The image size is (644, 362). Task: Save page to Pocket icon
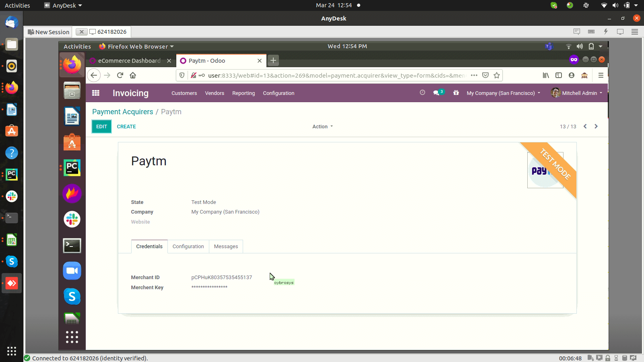click(x=485, y=75)
